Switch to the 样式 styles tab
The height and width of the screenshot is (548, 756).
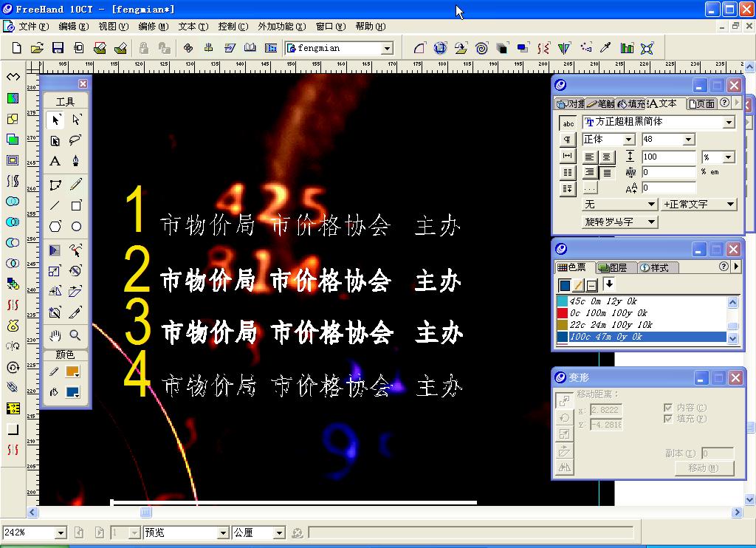658,267
